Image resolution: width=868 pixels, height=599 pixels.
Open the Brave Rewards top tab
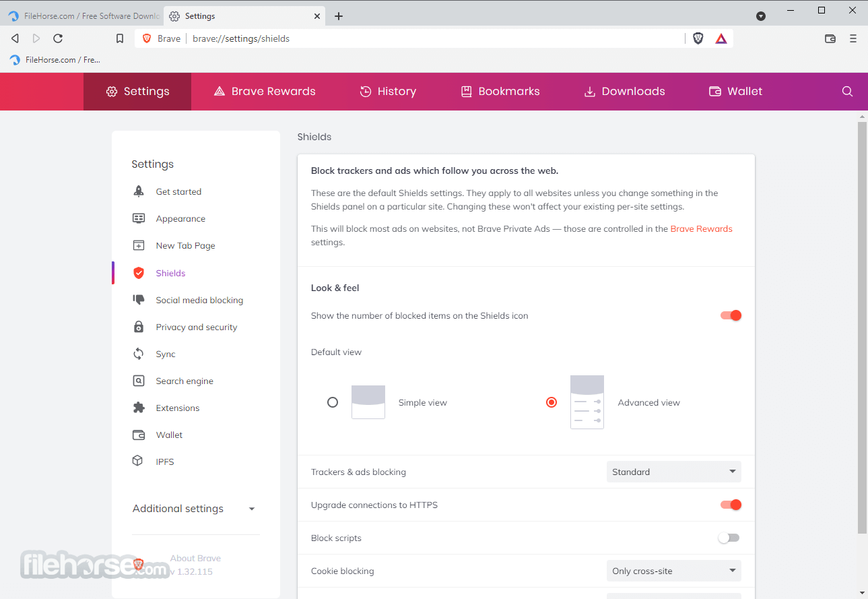coord(265,92)
